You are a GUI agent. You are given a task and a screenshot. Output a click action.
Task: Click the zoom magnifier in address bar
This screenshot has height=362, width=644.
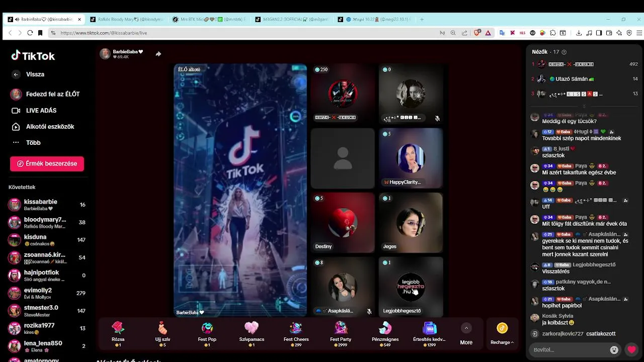[x=453, y=33]
